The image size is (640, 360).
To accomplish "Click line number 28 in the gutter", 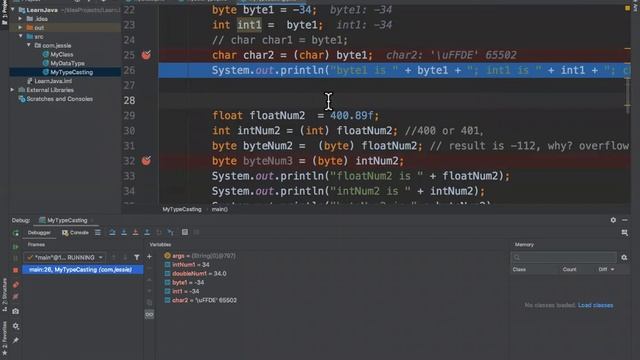I will (129, 100).
